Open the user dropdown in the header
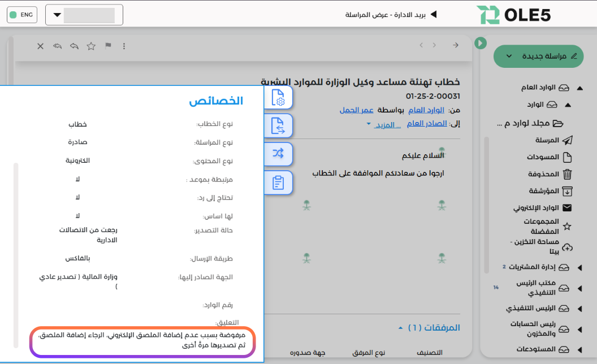597x364 pixels. (84, 15)
